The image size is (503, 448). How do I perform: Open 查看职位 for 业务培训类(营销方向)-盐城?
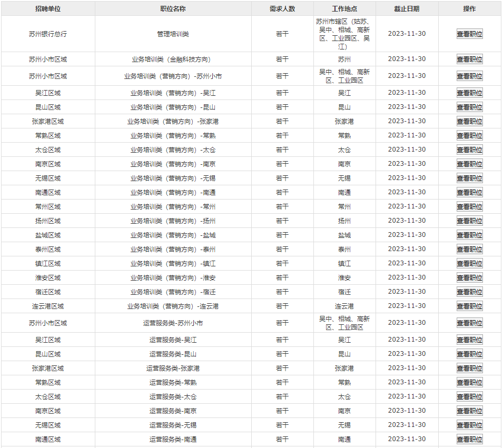469,235
